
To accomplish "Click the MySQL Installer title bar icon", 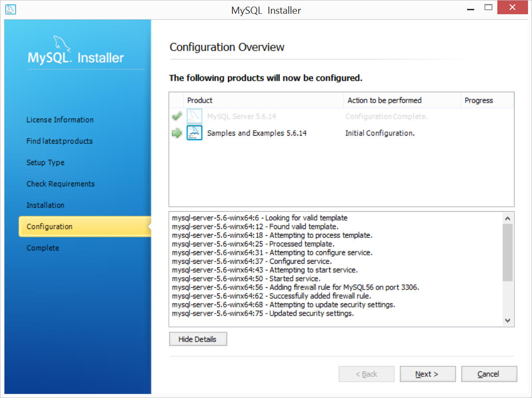I will [x=11, y=9].
